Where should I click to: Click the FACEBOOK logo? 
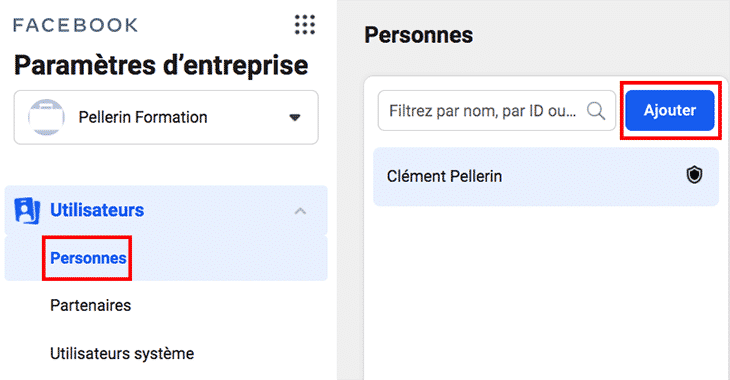(x=75, y=25)
